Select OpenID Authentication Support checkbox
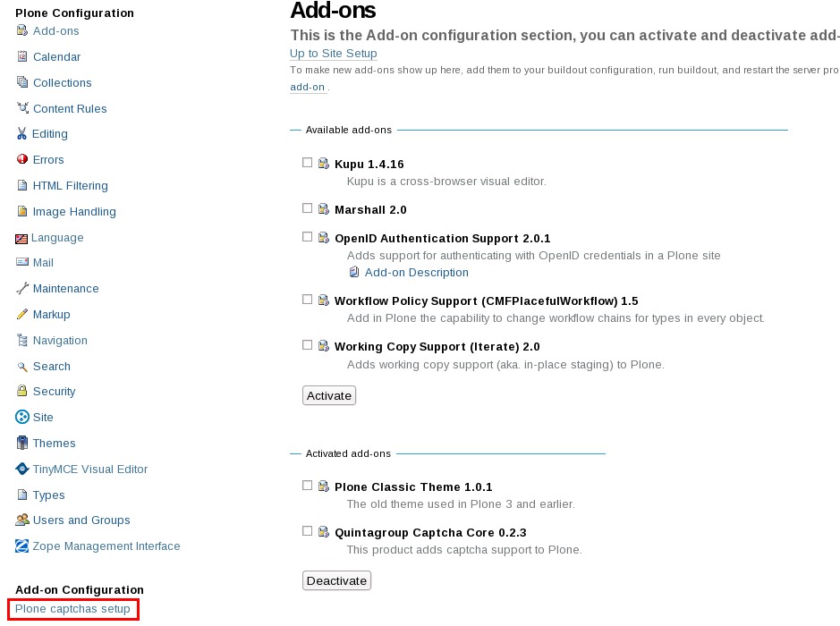Image resolution: width=840 pixels, height=626 pixels. [x=307, y=237]
